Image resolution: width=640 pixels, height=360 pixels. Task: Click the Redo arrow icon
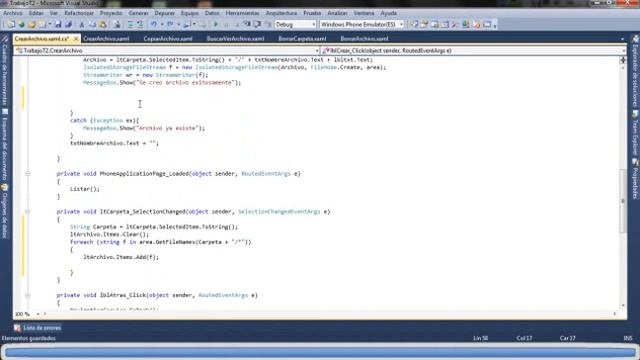[x=171, y=24]
